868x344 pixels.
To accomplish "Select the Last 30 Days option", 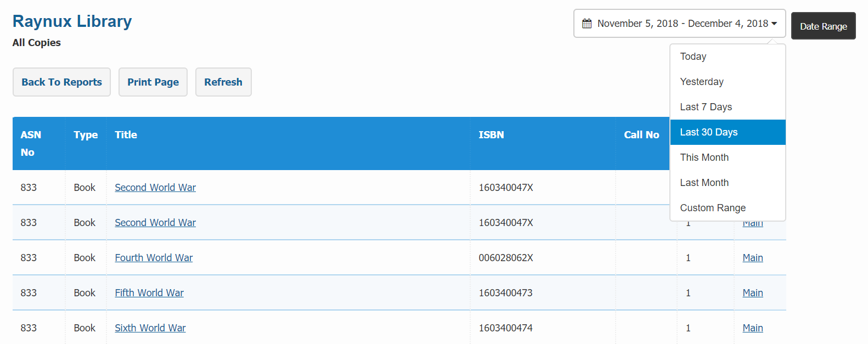I will (x=728, y=132).
